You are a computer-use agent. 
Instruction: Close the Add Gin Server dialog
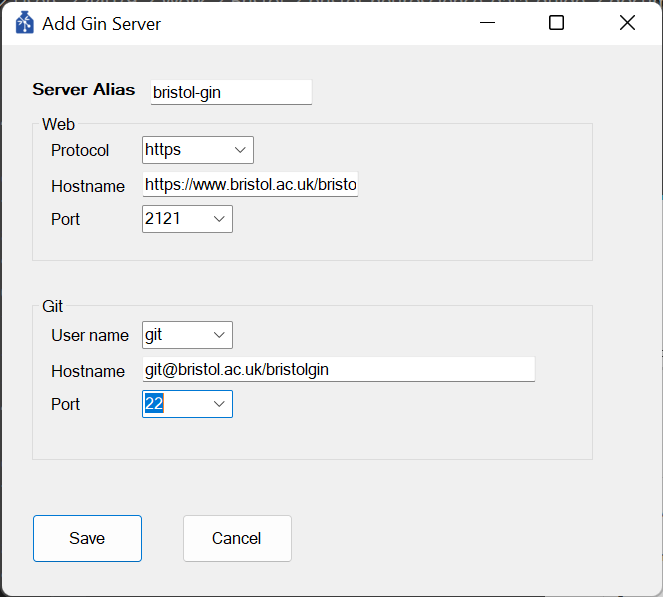tap(627, 23)
